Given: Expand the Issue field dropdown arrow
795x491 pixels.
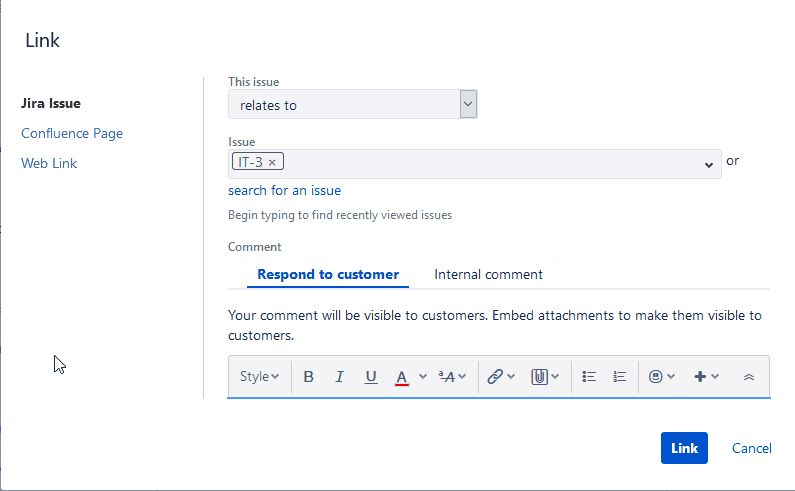Looking at the screenshot, I should pyautogui.click(x=708, y=164).
